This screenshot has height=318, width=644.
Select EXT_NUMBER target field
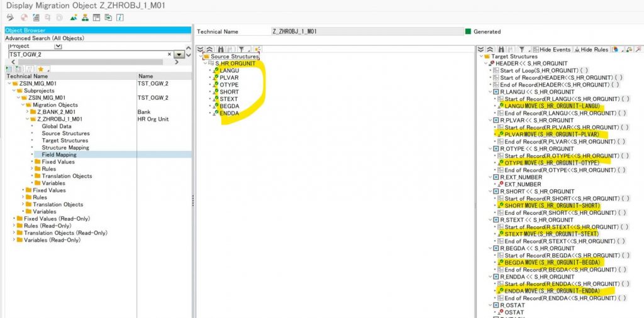(523, 184)
